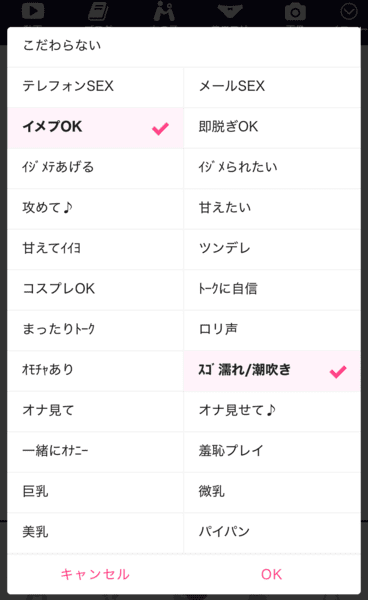This screenshot has width=368, height=600.
Task: Choose こだわらない at the list top
Action: [x=184, y=46]
